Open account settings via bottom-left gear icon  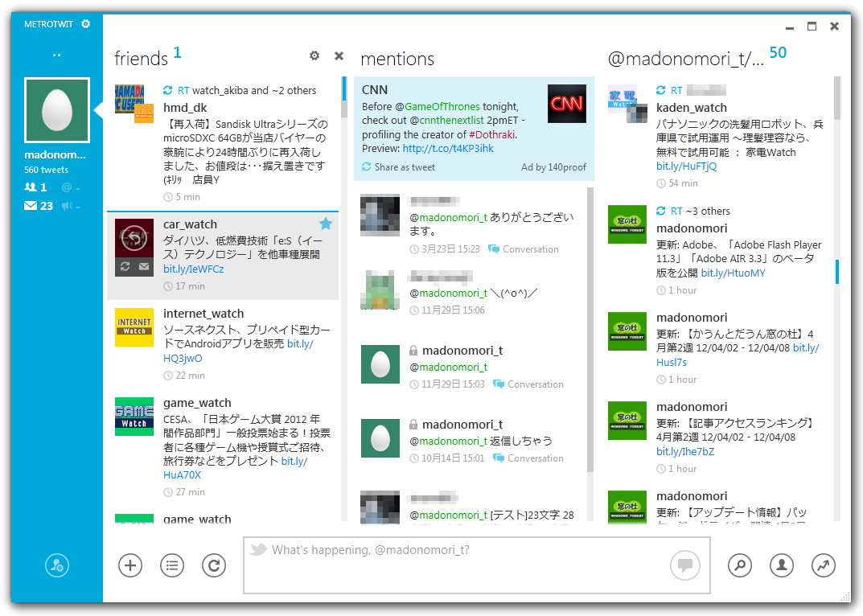coord(55,565)
